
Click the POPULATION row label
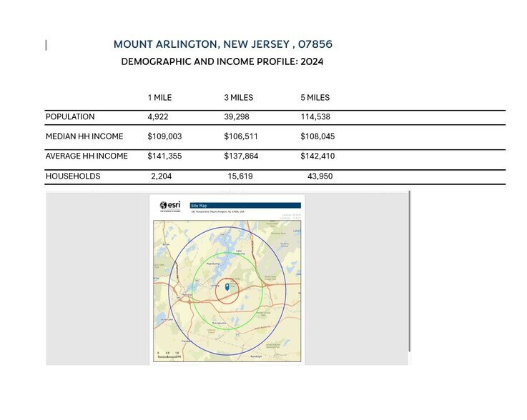[70, 117]
